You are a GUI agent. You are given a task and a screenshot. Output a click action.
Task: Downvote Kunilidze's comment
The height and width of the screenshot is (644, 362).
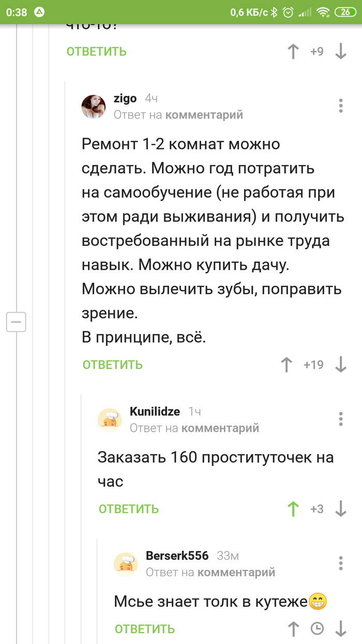(341, 509)
